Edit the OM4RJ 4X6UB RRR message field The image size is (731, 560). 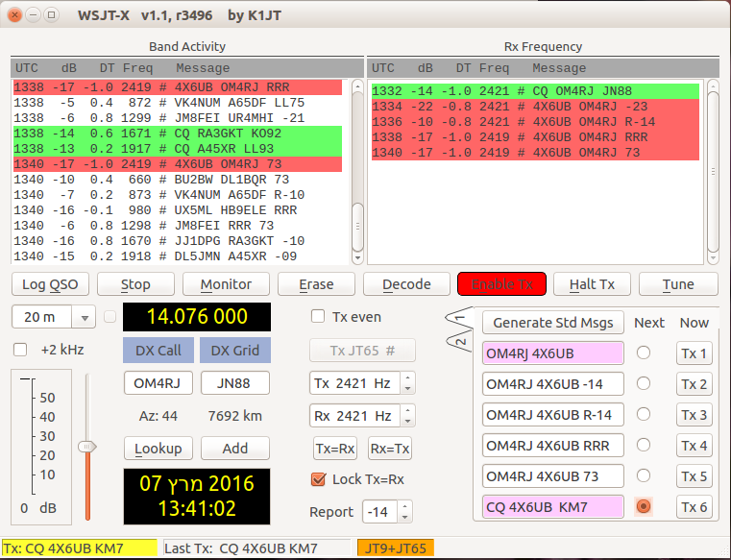point(553,446)
